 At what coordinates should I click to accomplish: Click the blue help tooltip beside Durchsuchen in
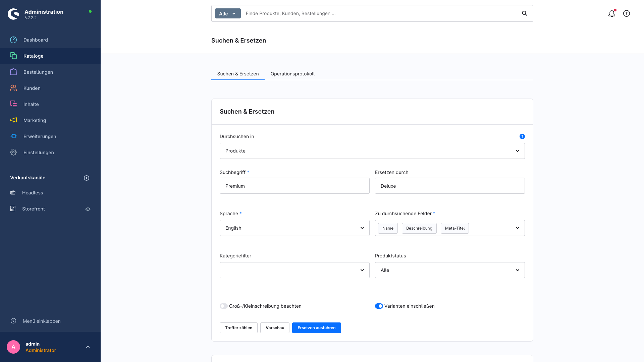click(x=522, y=136)
